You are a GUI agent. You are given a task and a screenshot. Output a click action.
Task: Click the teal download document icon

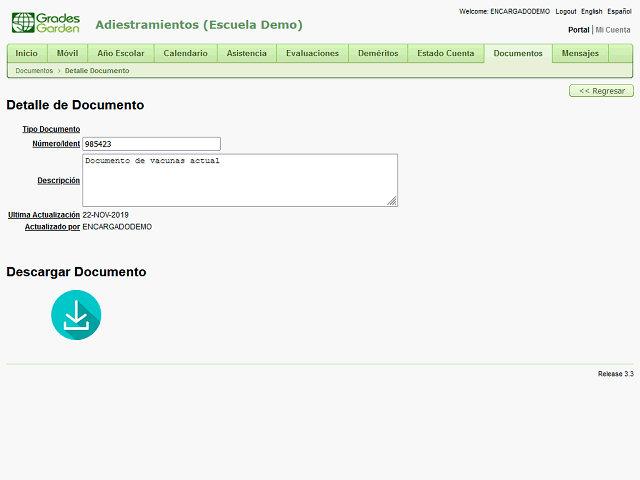coord(76,315)
